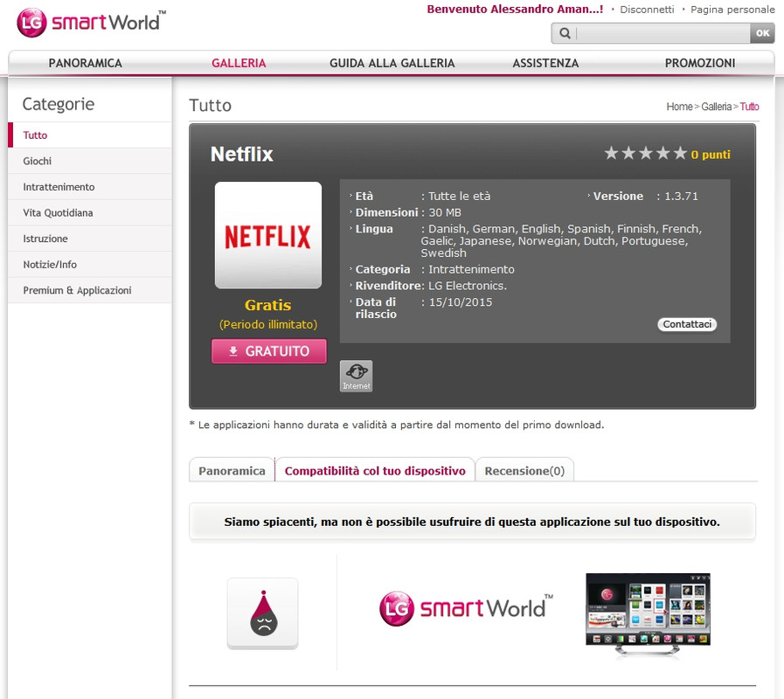This screenshot has height=699, width=784.
Task: Click the LG Smart World logo in header
Action: pyautogui.click(x=91, y=23)
